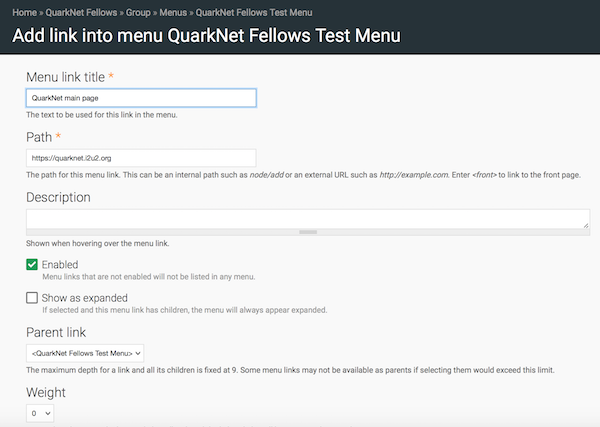Open the Weight dropdown
The height and width of the screenshot is (427, 600).
[40, 413]
